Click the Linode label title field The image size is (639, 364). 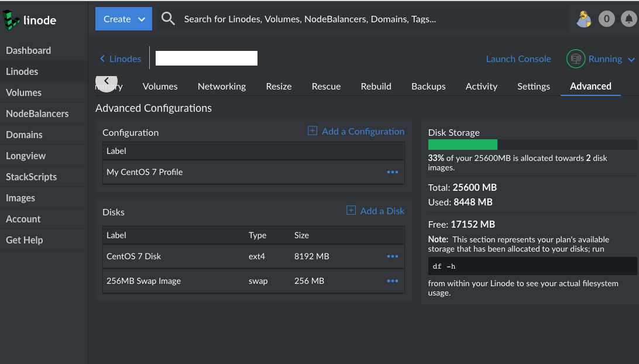point(206,59)
